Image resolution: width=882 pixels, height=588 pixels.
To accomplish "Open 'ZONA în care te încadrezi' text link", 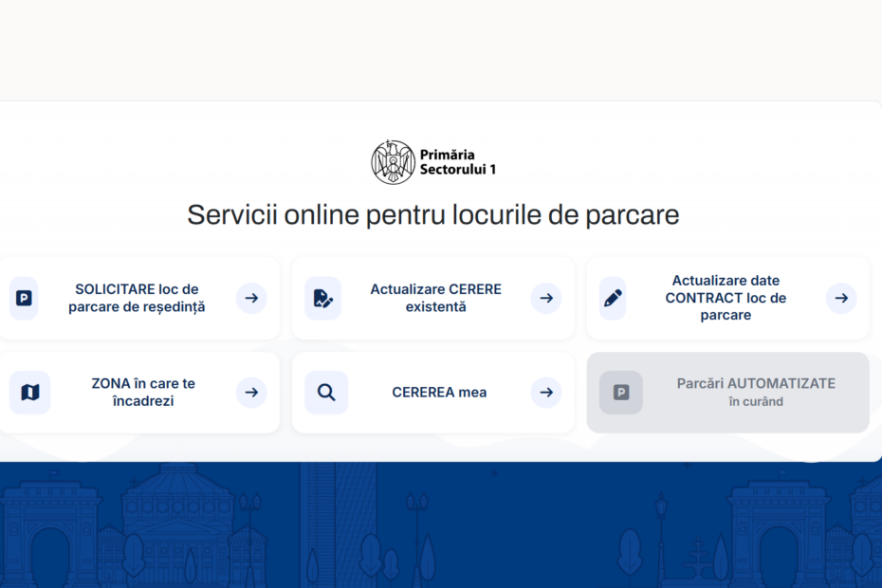I will tap(143, 393).
